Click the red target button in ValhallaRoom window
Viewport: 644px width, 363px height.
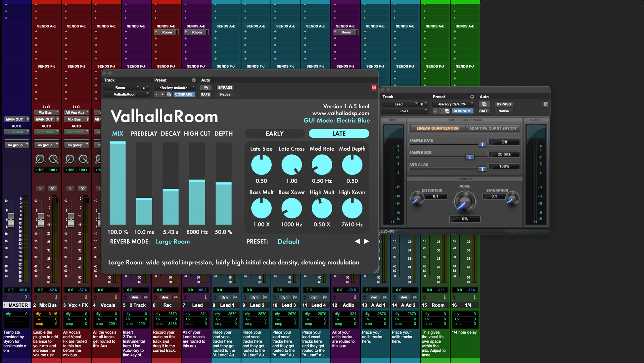click(374, 87)
